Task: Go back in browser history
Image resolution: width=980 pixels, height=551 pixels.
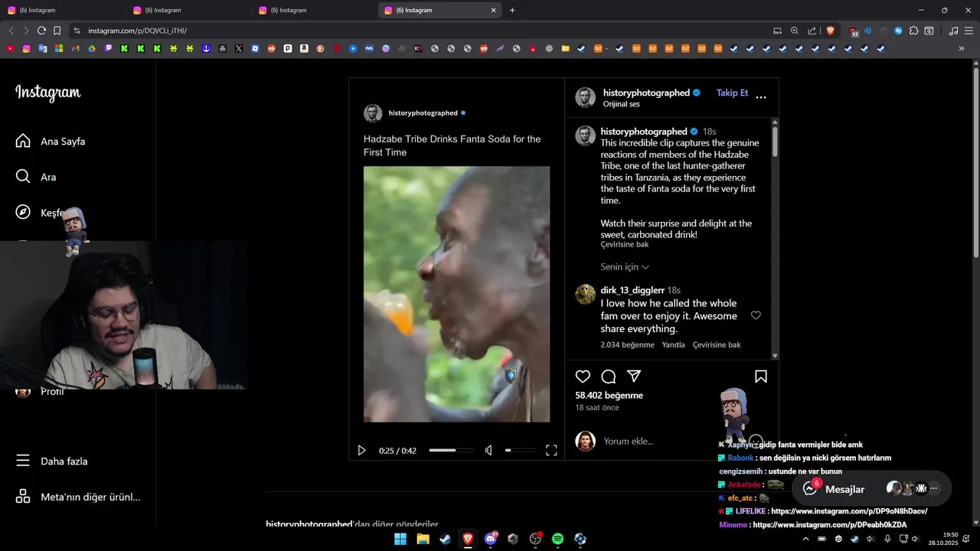Action: [x=11, y=31]
